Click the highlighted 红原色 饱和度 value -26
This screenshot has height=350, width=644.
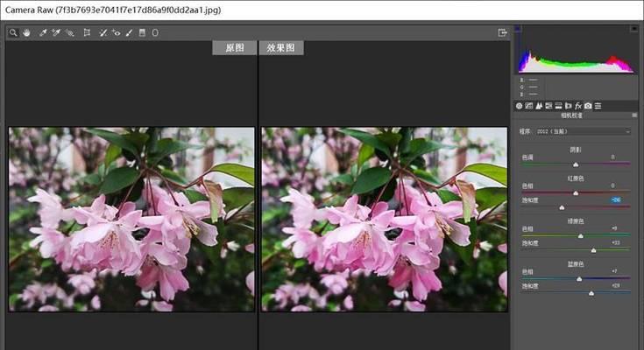[615, 199]
